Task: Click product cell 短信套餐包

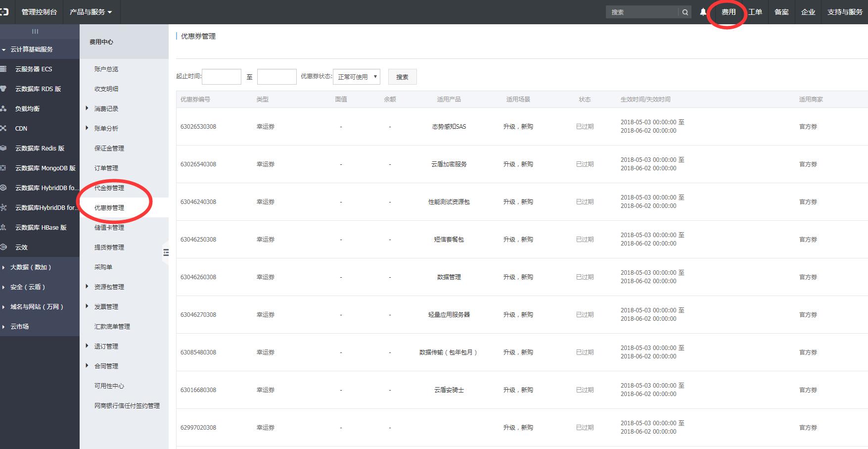Action: click(x=449, y=239)
